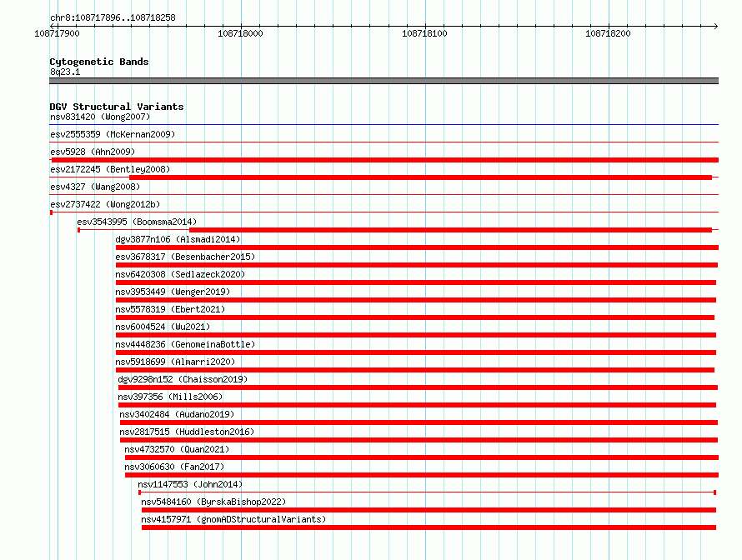This screenshot has width=742, height=560.
Task: Select the red nsv4157971 gnomAD bar
Action: point(429,527)
